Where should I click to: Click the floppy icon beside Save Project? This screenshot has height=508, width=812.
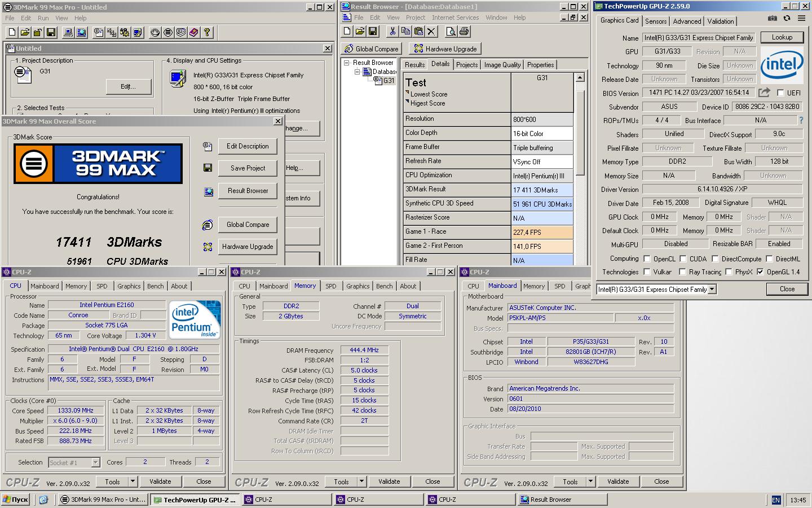pos(208,168)
